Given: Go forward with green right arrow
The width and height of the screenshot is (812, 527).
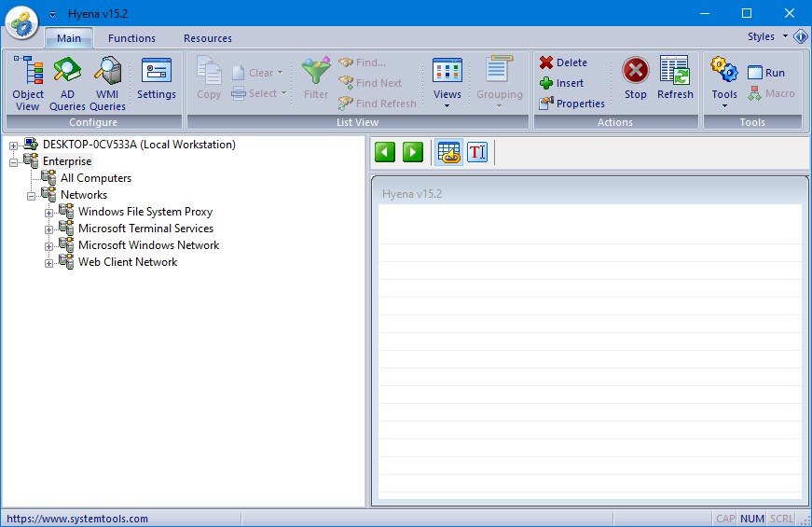Looking at the screenshot, I should click(413, 152).
